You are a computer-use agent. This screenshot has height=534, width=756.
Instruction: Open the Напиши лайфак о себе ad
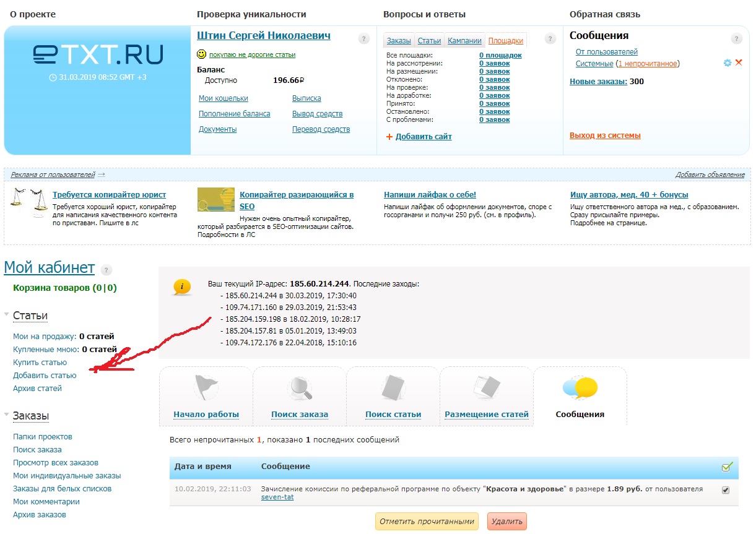point(430,195)
